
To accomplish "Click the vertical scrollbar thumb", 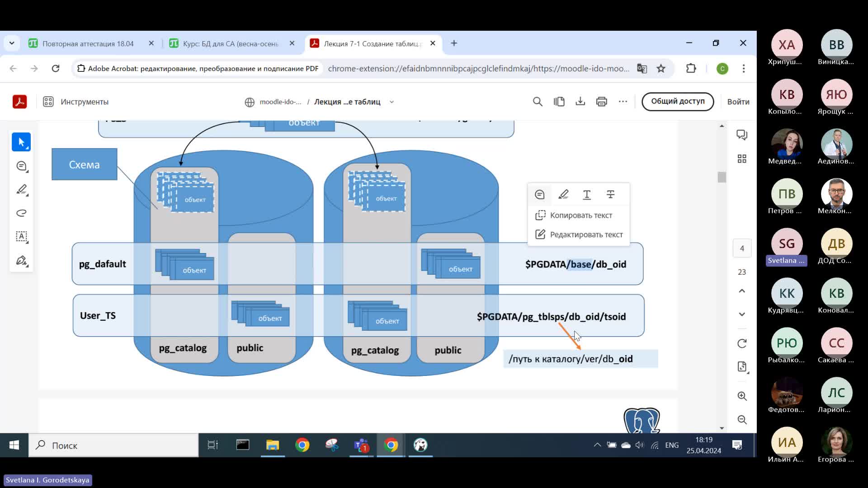I will (x=722, y=177).
